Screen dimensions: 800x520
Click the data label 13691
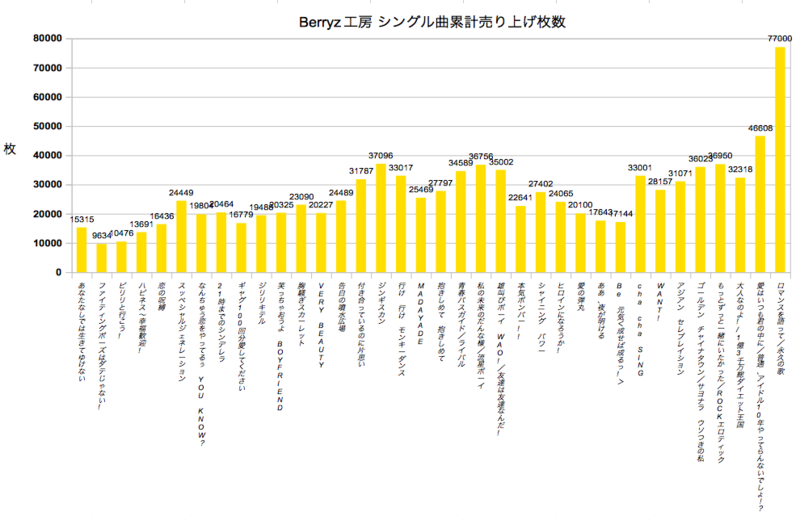pyautogui.click(x=141, y=225)
